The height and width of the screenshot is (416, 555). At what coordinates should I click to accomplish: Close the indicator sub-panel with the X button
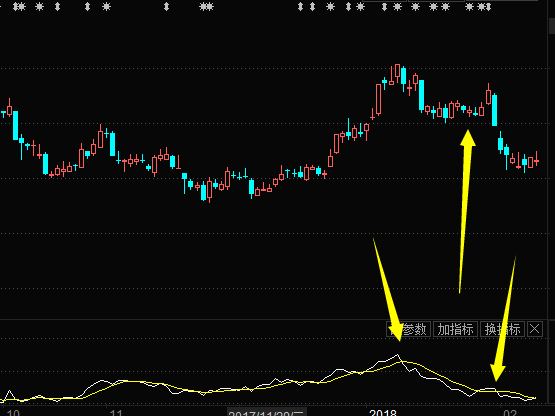tap(534, 329)
